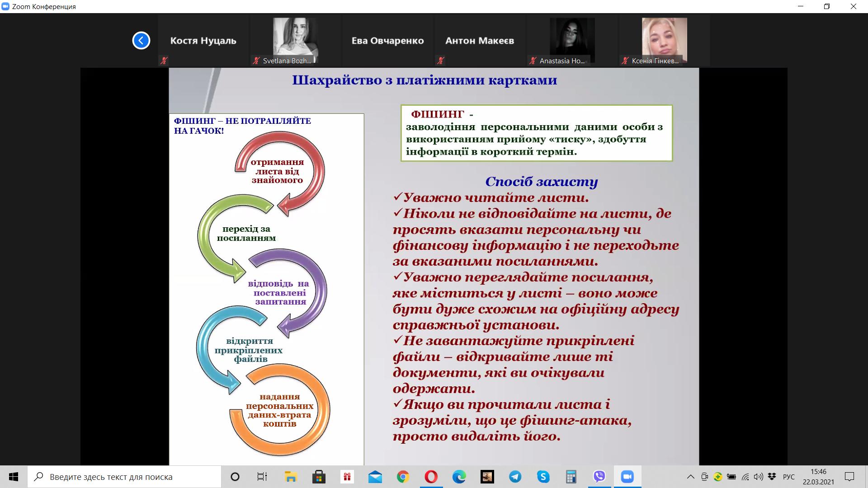Open the Calculator taskbar icon

point(571,477)
